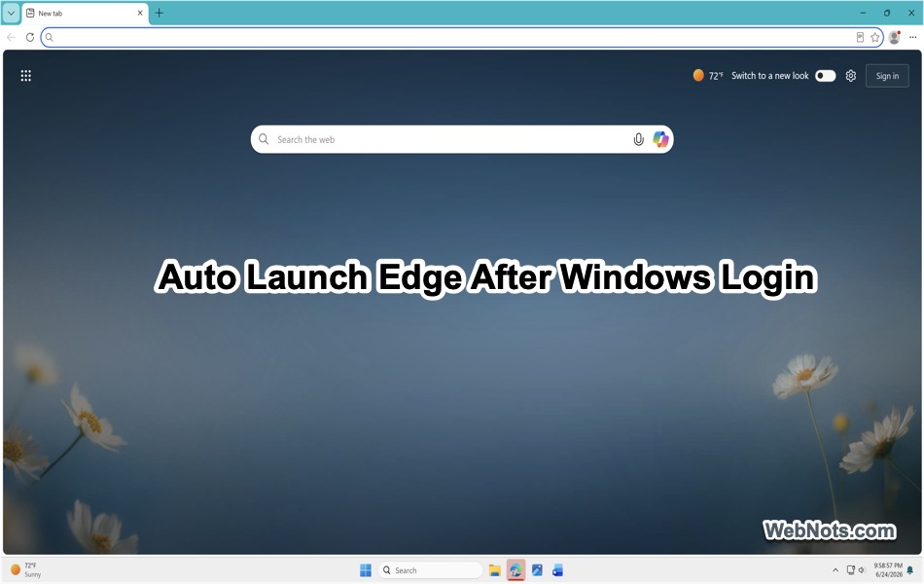Image resolution: width=924 pixels, height=584 pixels.
Task: Open the tab actions menu chevron
Action: [x=11, y=13]
